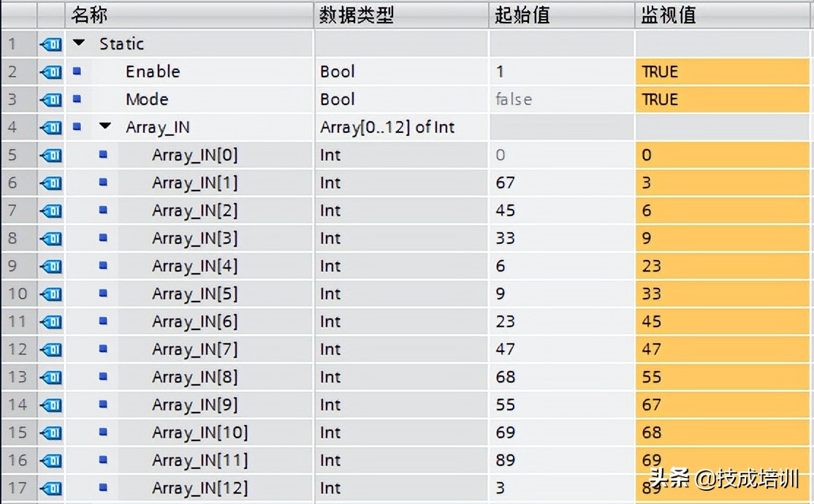Click the data block icon in row 16
Screen dimensions: 814x504
[51, 460]
